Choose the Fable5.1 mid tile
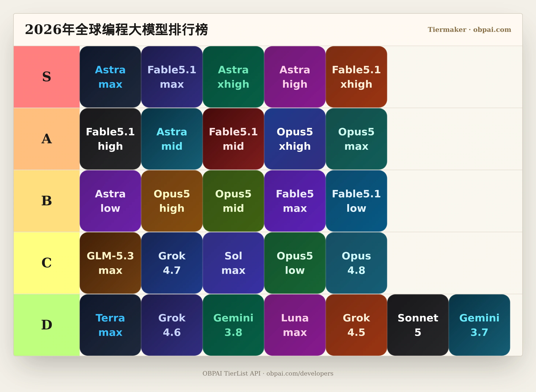The width and height of the screenshot is (536, 392). point(233,139)
